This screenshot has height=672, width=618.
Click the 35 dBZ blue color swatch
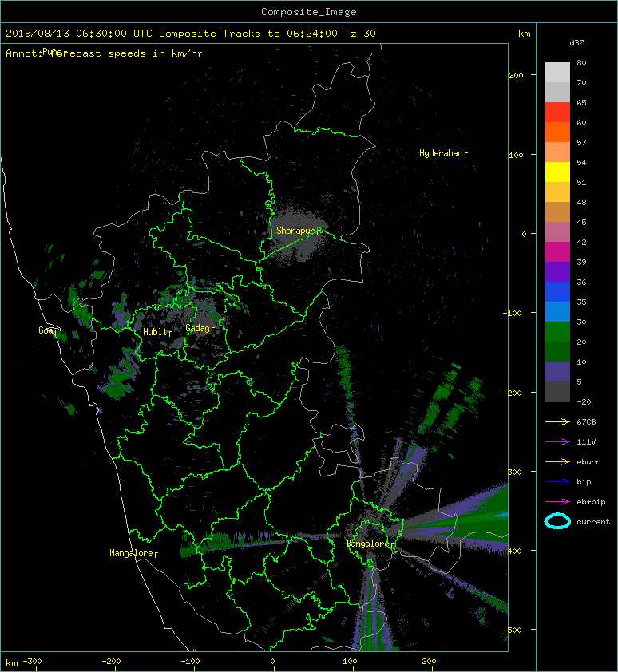[557, 311]
